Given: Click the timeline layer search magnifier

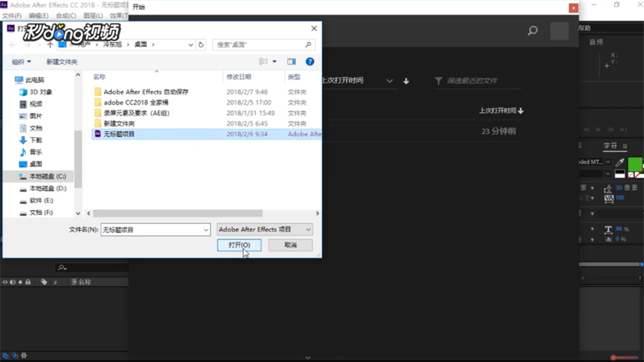Looking at the screenshot, I should click(62, 267).
